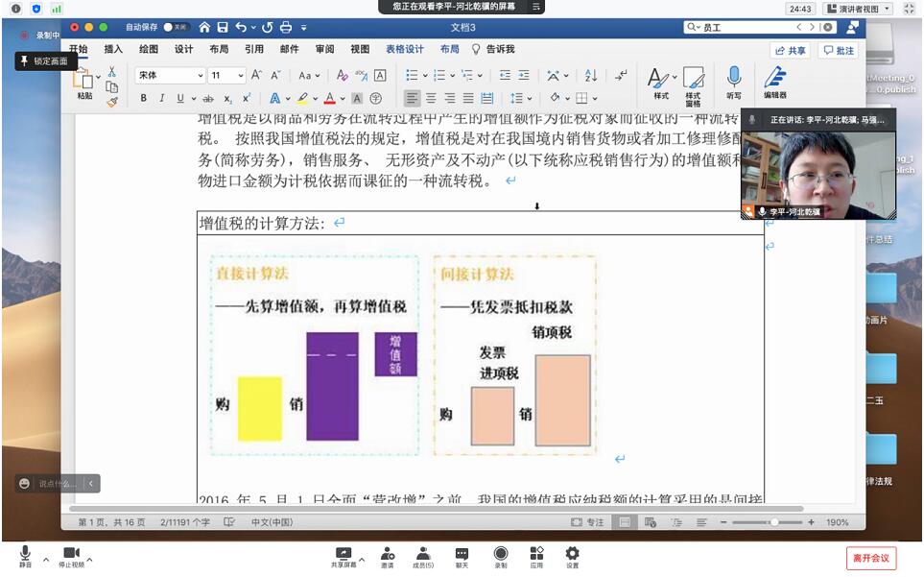Image resolution: width=924 pixels, height=577 pixels.
Task: Open 演讲者视图 view dropdown at top right
Action: [x=858, y=9]
